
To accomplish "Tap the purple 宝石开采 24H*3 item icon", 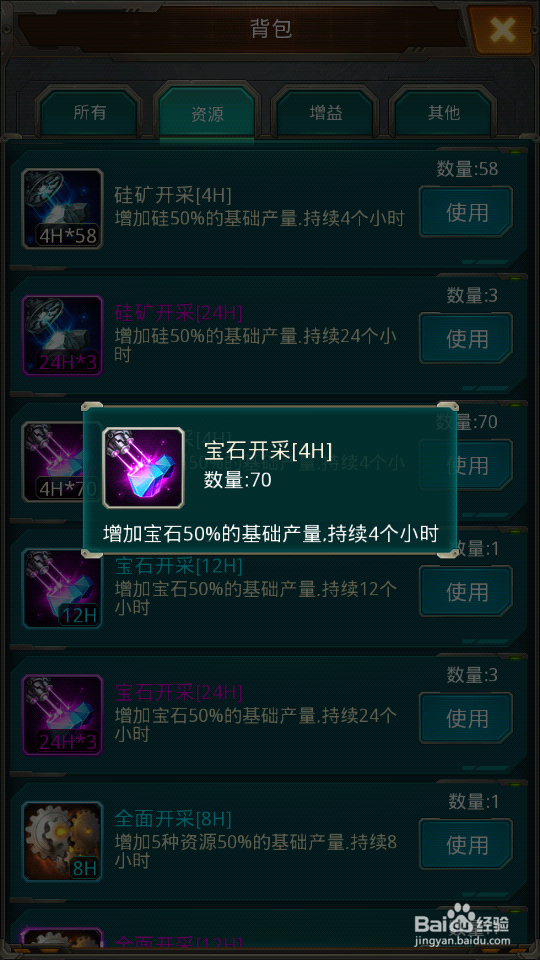I will 62,715.
